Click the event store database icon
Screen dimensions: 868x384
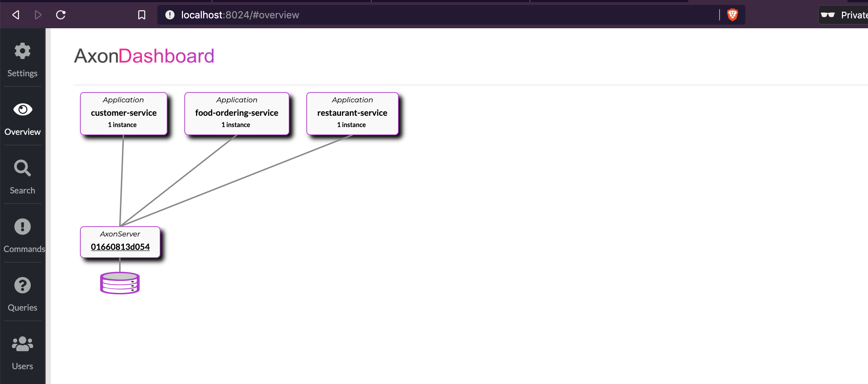click(120, 283)
